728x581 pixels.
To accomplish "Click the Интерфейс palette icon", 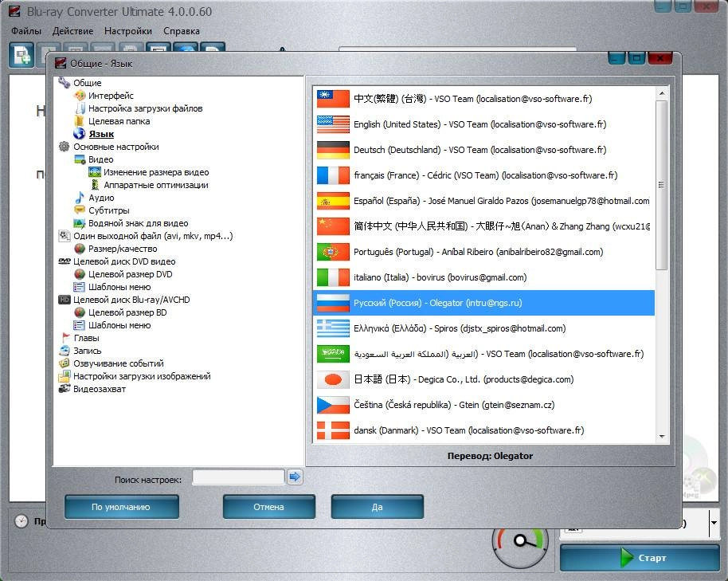I will [80, 96].
